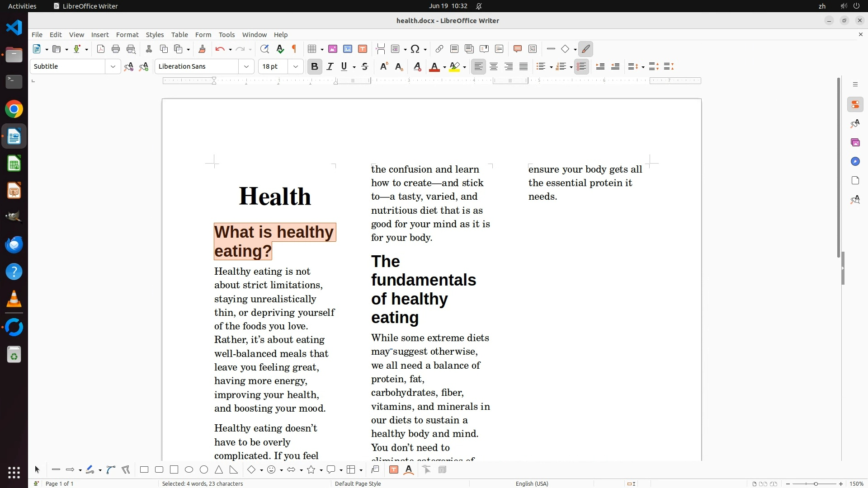This screenshot has width=868, height=488.
Task: Click the Print icon in toolbar
Action: click(116, 49)
